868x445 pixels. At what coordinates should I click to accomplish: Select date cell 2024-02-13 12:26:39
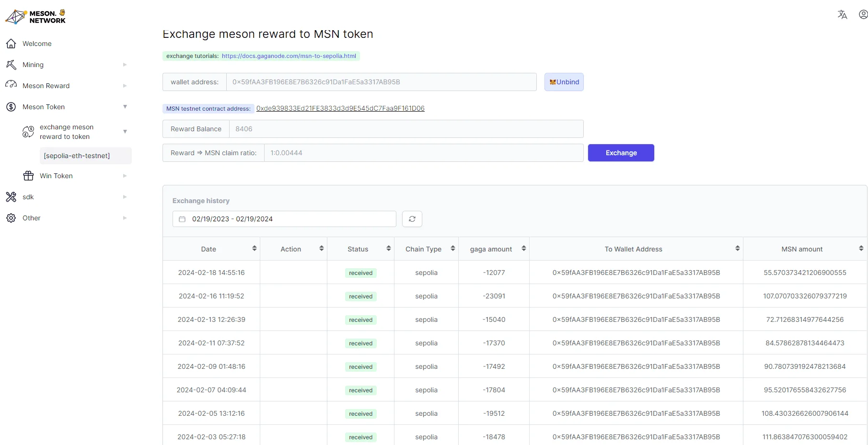tap(211, 319)
